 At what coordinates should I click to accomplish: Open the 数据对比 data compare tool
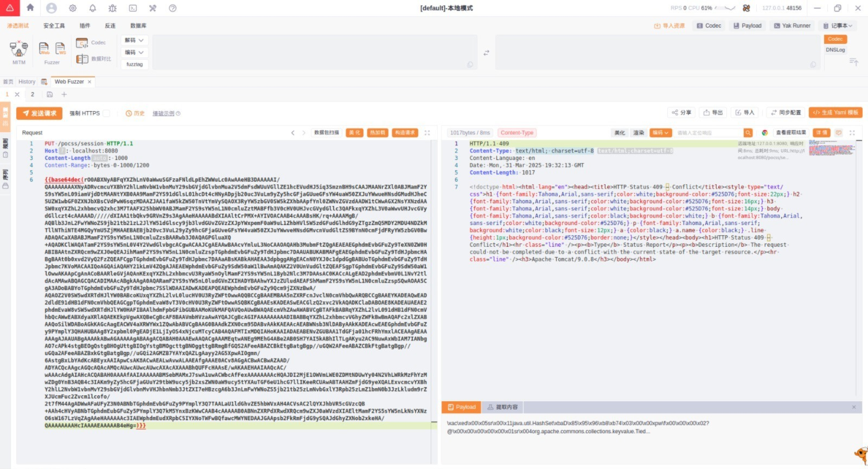click(93, 59)
